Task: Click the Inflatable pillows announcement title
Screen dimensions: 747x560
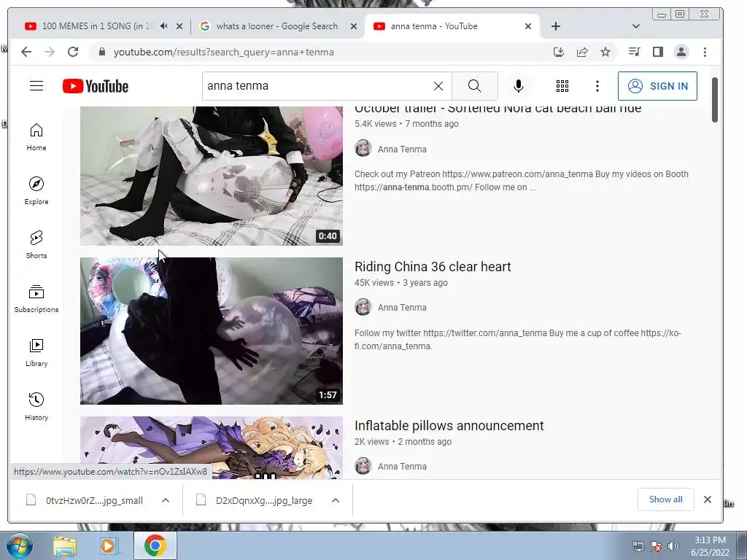Action: (x=449, y=425)
